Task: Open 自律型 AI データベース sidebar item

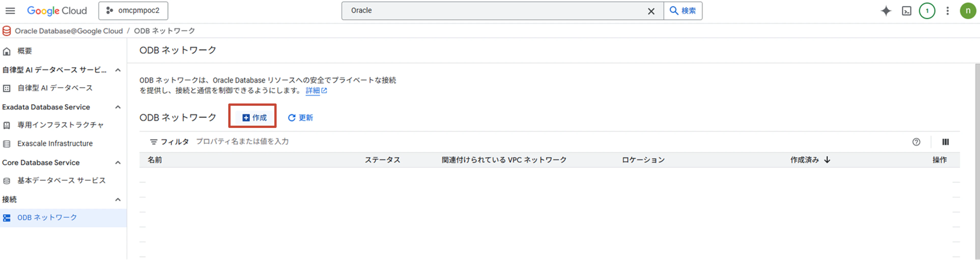Action: (x=55, y=88)
